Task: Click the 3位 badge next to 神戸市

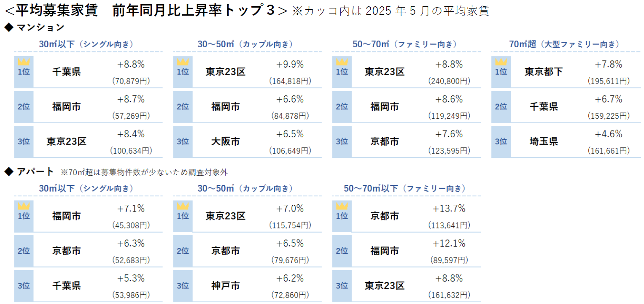Action: point(183,286)
